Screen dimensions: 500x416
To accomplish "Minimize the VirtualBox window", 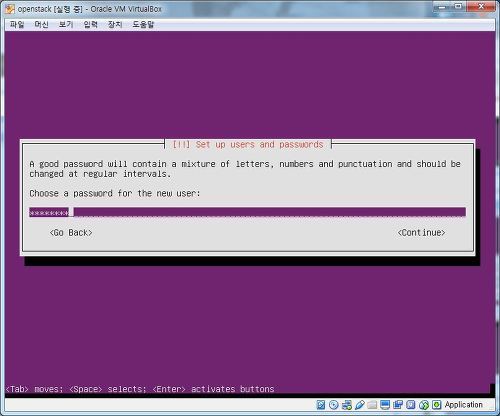I will click(442, 6).
